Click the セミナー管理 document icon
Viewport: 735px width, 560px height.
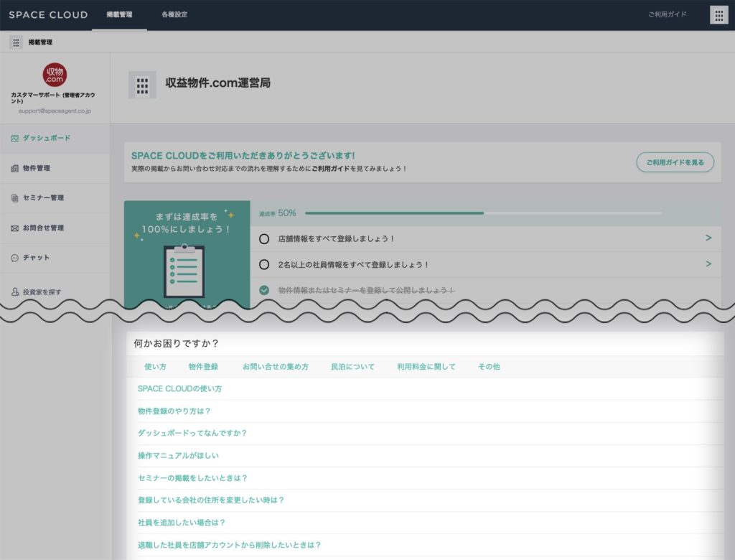15,198
